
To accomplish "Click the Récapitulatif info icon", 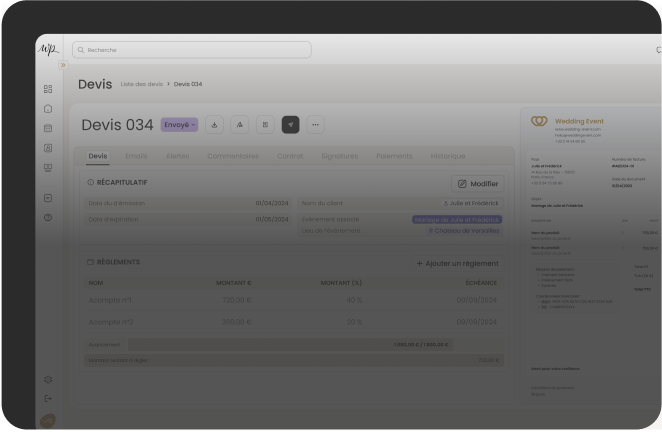I will coord(90,182).
